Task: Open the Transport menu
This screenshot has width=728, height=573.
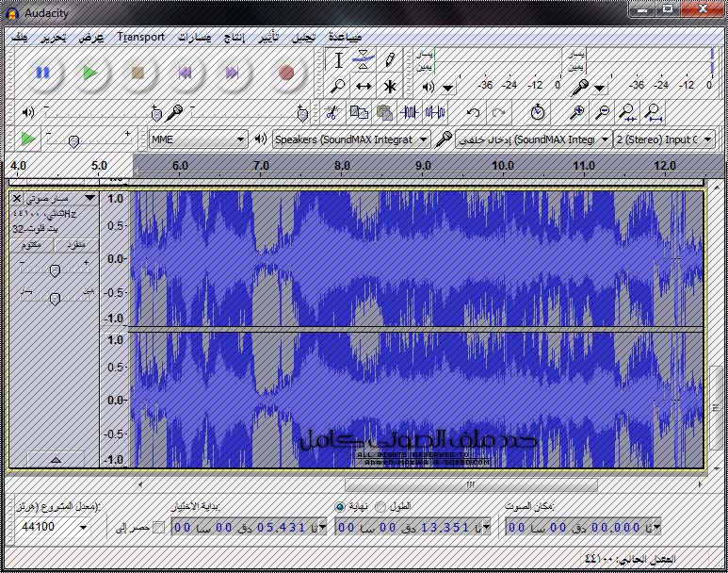Action: [x=141, y=37]
